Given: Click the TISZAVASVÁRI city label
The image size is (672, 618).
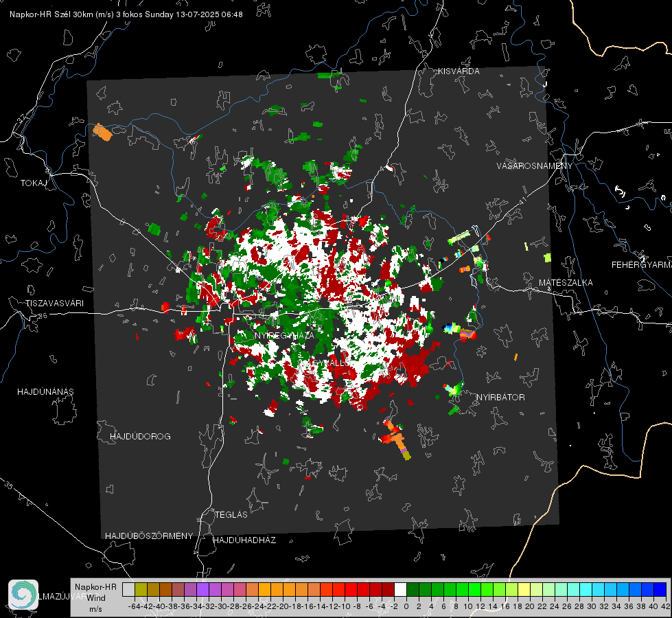Looking at the screenshot, I should pos(55,304).
